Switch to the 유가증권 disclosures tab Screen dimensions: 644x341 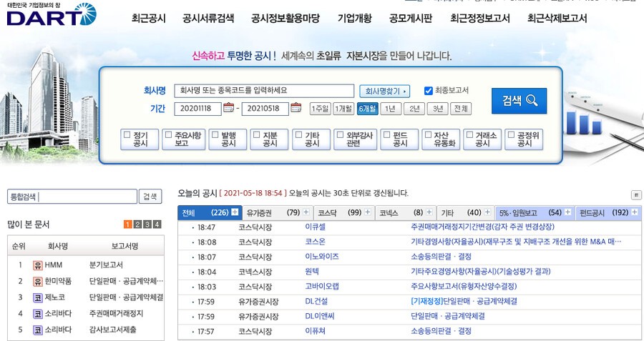tap(277, 212)
